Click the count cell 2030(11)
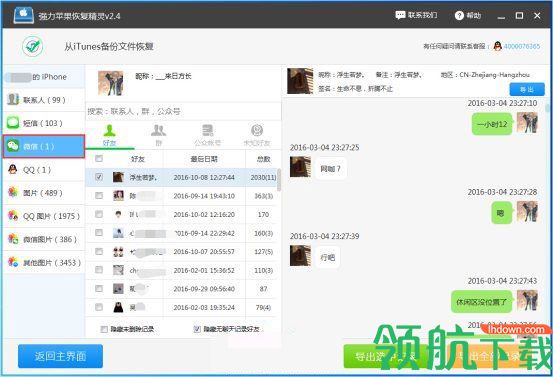Screen dimensions: 553x377 point(263,177)
